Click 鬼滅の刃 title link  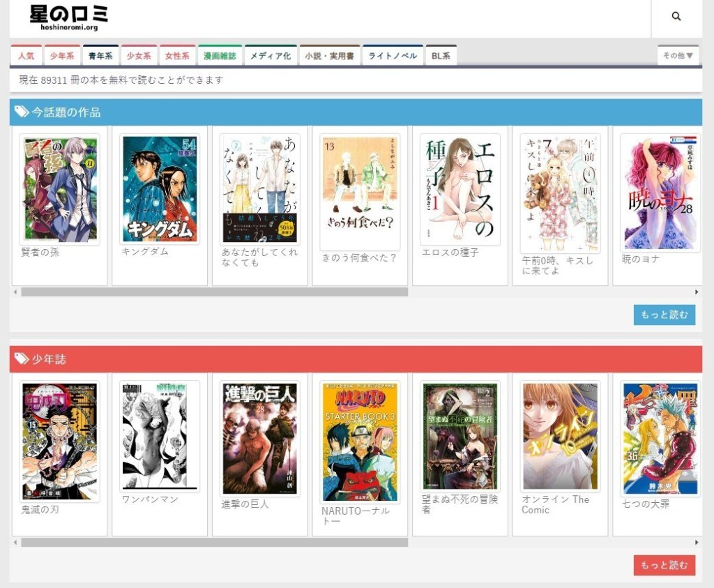40,509
